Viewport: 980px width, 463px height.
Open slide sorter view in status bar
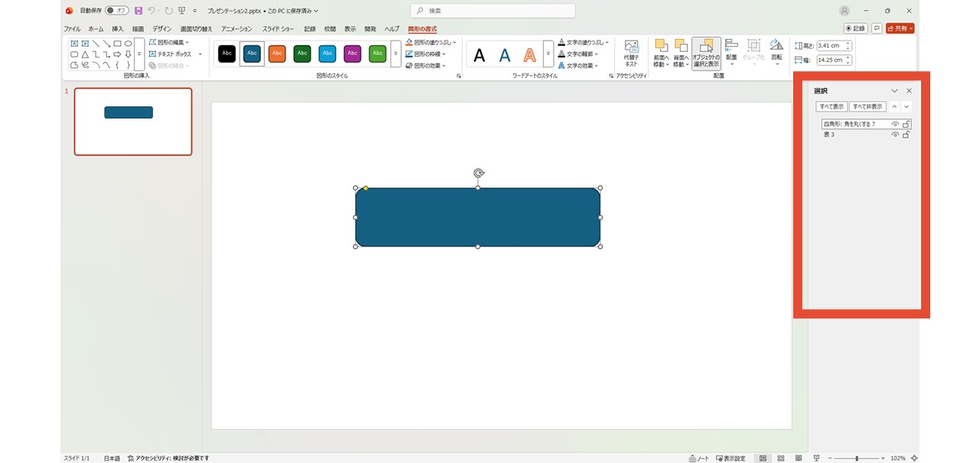click(780, 458)
